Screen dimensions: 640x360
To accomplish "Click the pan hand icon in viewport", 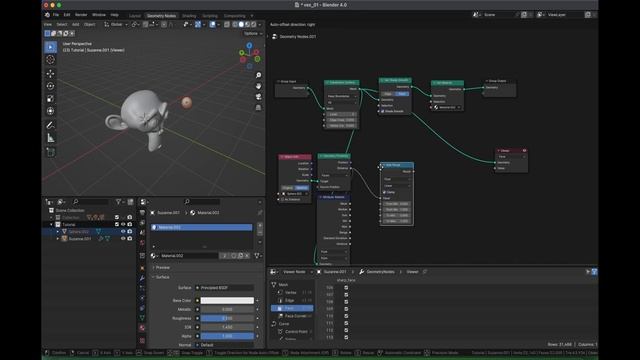I will coord(258,86).
